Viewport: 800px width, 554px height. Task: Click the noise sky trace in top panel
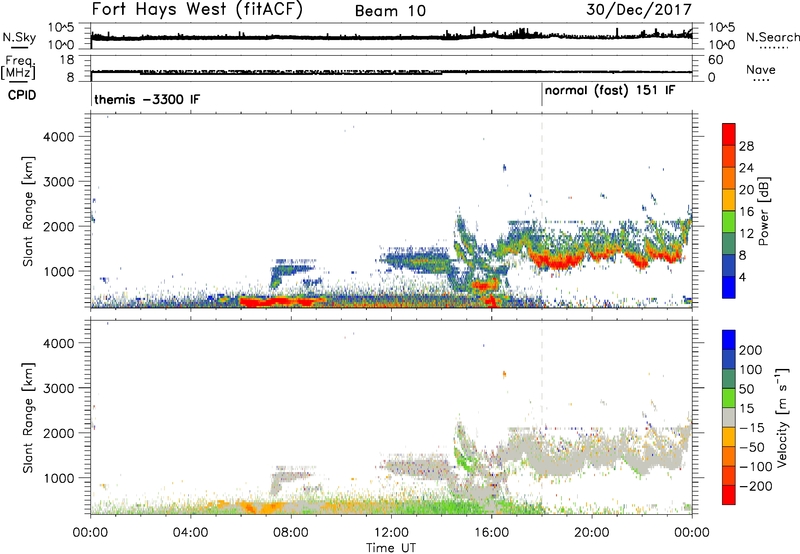coord(391,37)
